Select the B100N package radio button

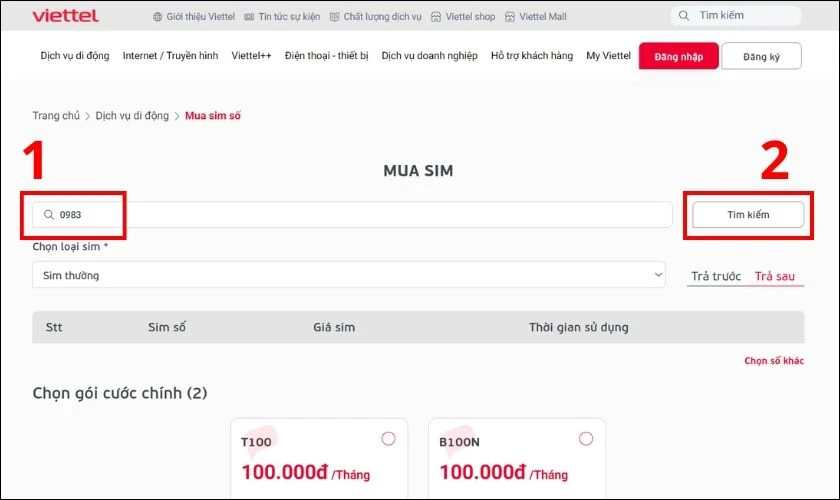coord(586,439)
